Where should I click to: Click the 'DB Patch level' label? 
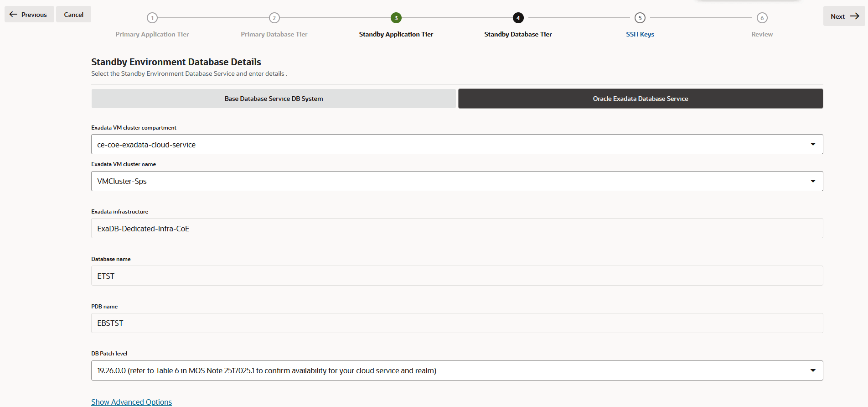pyautogui.click(x=109, y=354)
